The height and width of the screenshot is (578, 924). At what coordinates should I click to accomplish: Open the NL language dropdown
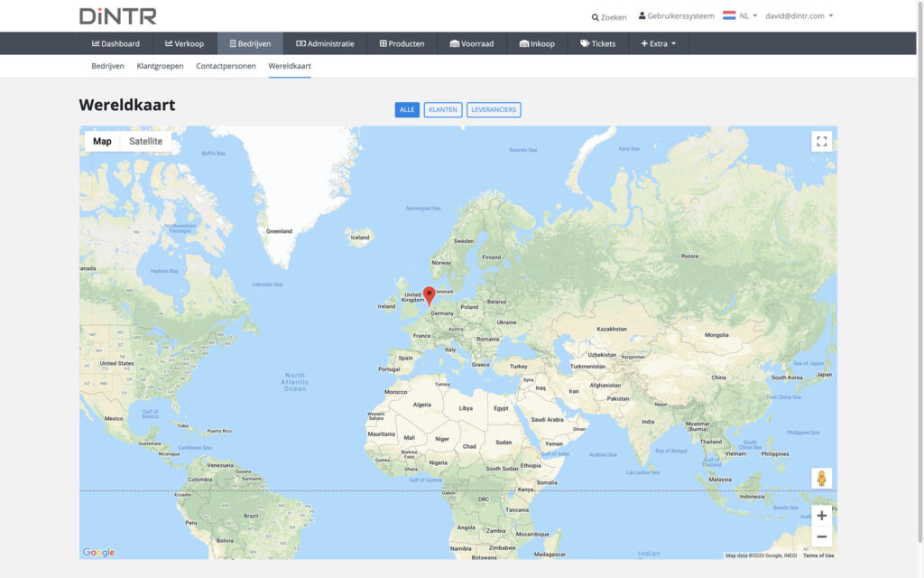coord(748,16)
